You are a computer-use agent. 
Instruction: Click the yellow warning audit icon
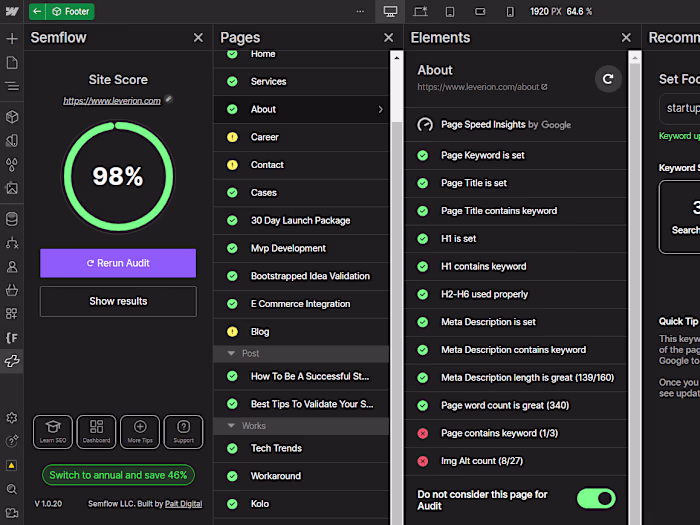click(x=12, y=465)
